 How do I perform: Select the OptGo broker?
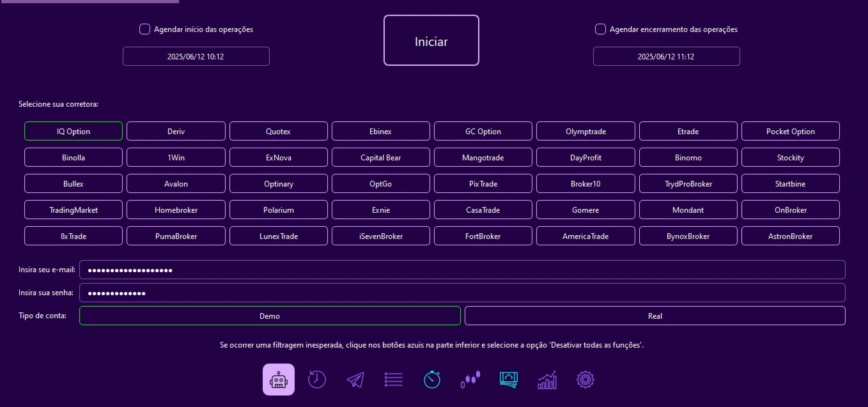coord(381,183)
